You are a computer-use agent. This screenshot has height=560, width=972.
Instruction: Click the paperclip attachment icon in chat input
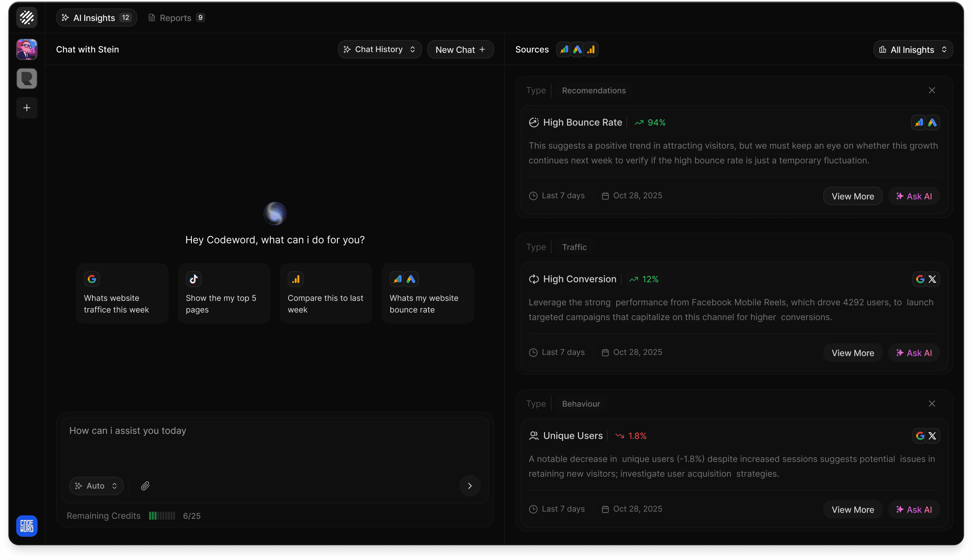[145, 486]
